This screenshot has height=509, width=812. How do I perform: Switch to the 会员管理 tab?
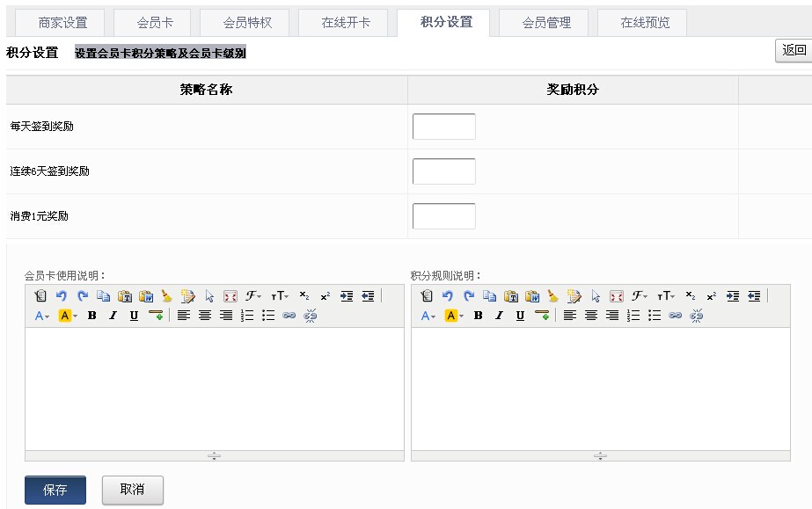(x=546, y=23)
